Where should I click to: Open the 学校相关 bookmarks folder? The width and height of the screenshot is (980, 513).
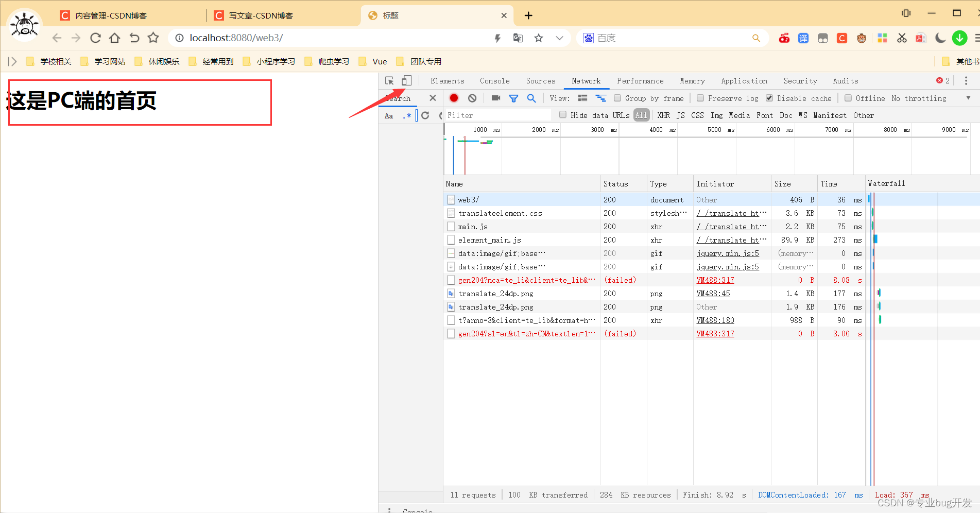[49, 61]
